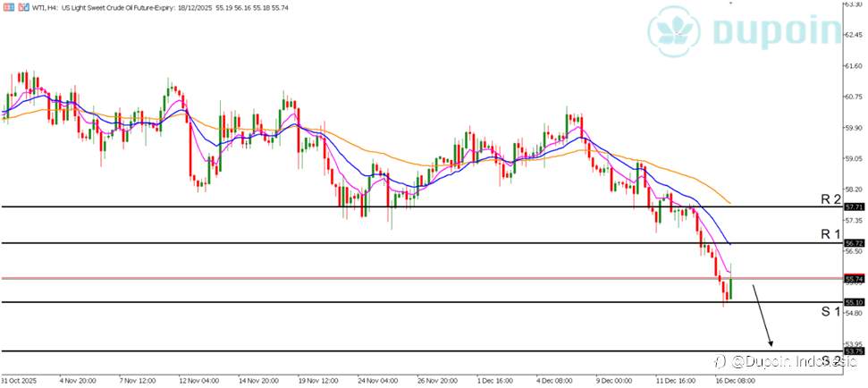Click the "1 Dec 16:00" time axis label
This screenshot has width=868, height=388.
496,381
